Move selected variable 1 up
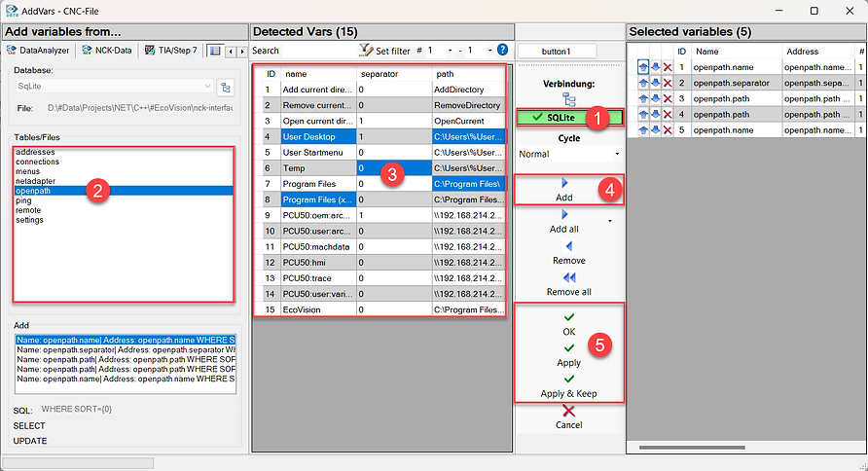868x471 pixels. [642, 67]
